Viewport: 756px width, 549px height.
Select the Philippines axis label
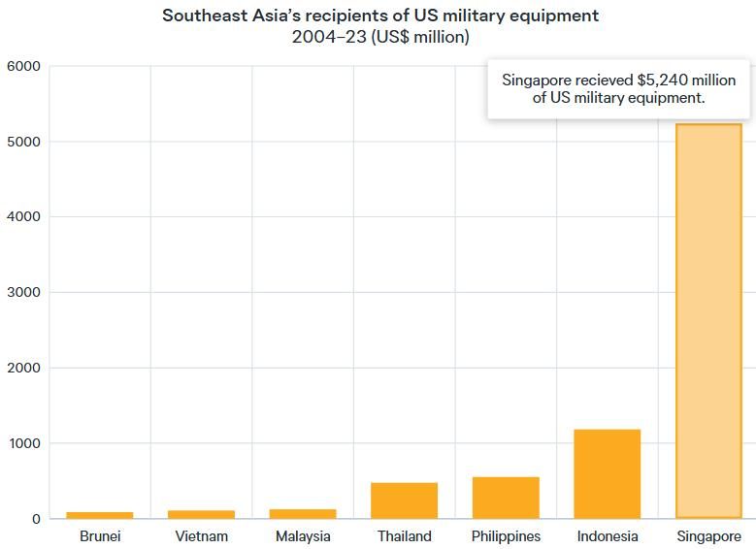pyautogui.click(x=506, y=536)
